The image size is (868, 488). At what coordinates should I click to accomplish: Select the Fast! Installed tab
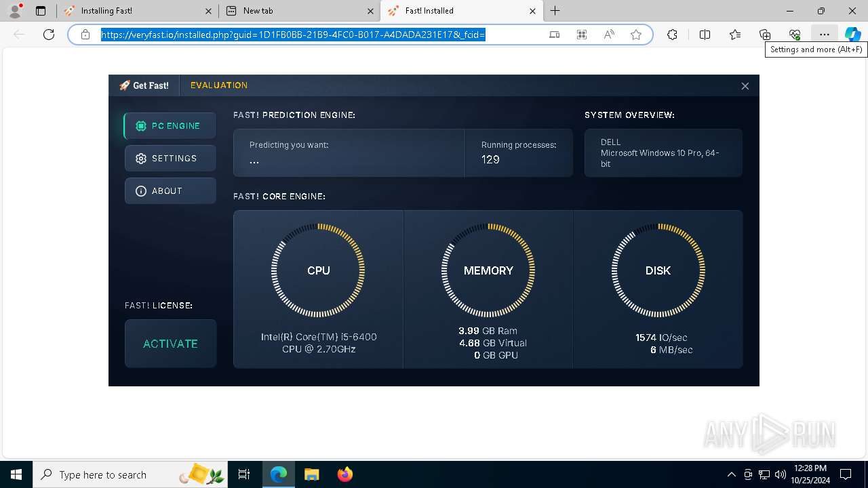pyautogui.click(x=461, y=11)
